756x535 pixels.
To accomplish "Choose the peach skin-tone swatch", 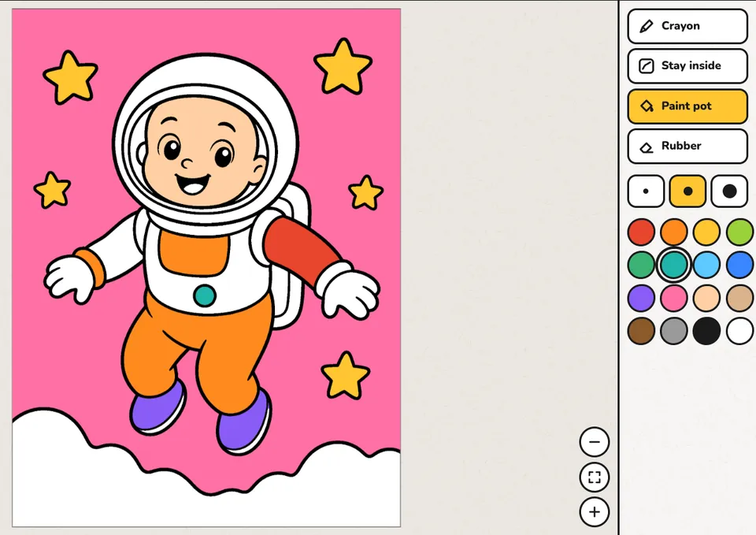I will point(706,298).
